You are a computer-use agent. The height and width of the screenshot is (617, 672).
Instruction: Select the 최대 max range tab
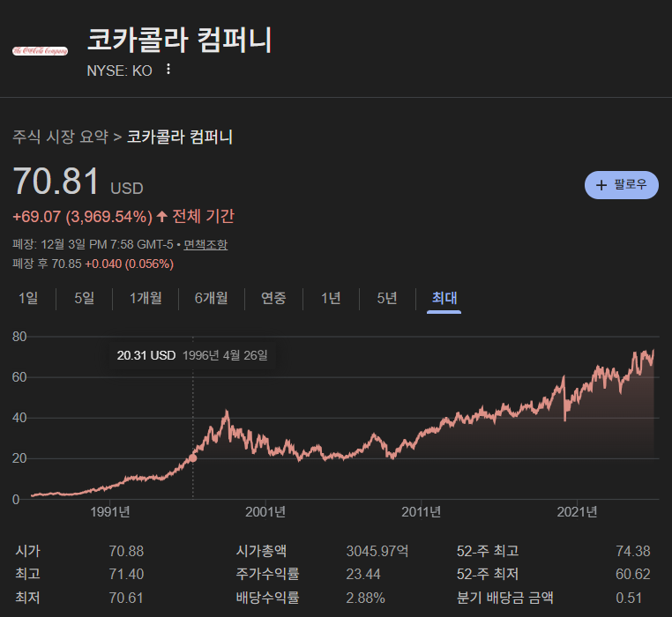(444, 298)
